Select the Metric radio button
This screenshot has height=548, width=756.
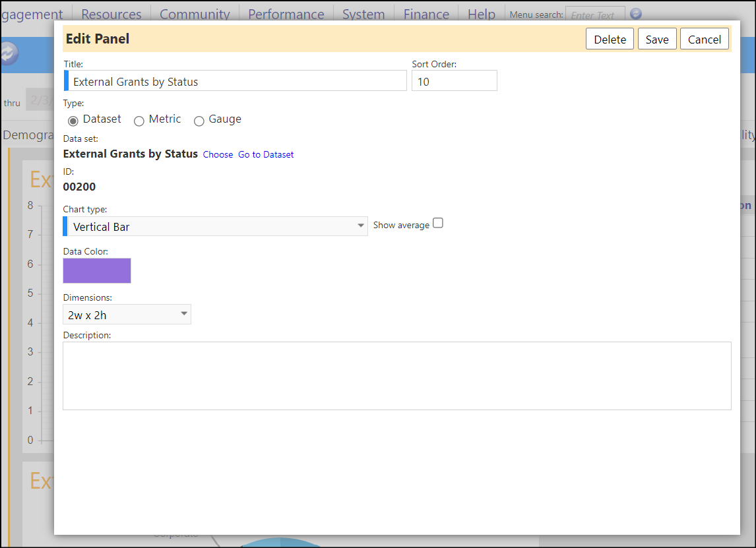(x=139, y=121)
